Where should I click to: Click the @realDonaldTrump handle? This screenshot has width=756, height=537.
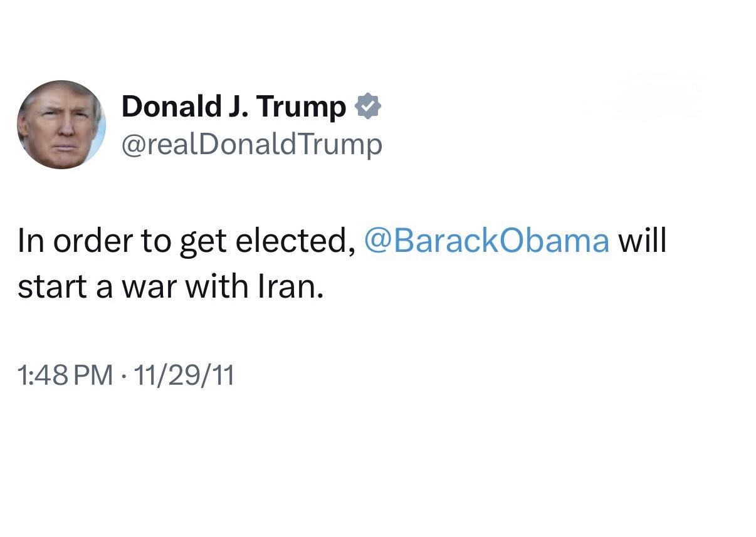251,145
